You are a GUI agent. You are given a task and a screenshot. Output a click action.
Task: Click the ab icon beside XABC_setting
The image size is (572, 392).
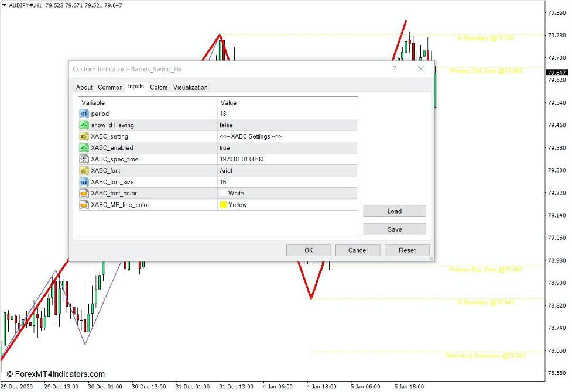pos(83,136)
